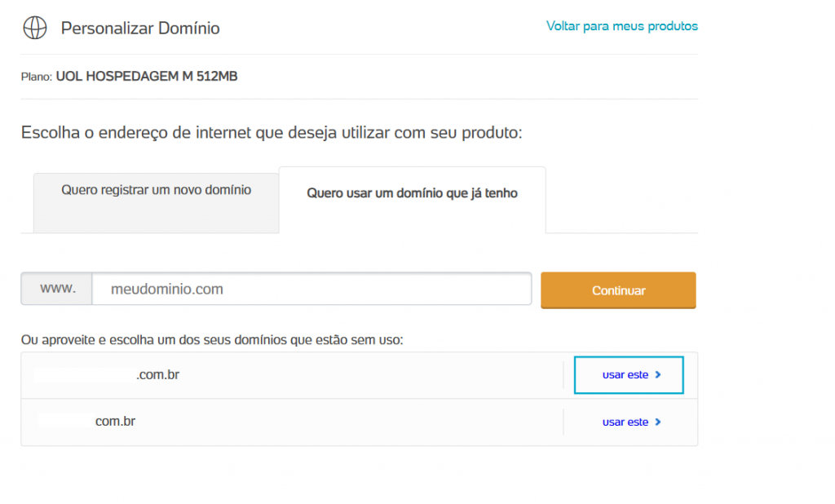The height and width of the screenshot is (504, 835).
Task: Click the Escolha o endereço de internet heading
Action: tap(272, 132)
